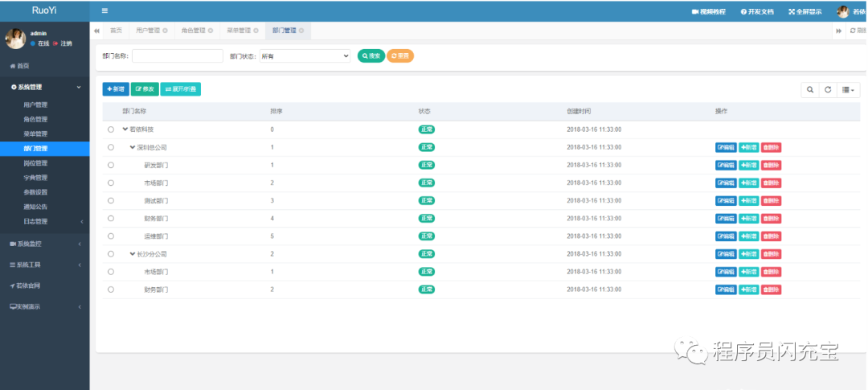Screen dimensions: 868x390
Task: Select the 深圳总公司 radio button
Action: (x=111, y=147)
